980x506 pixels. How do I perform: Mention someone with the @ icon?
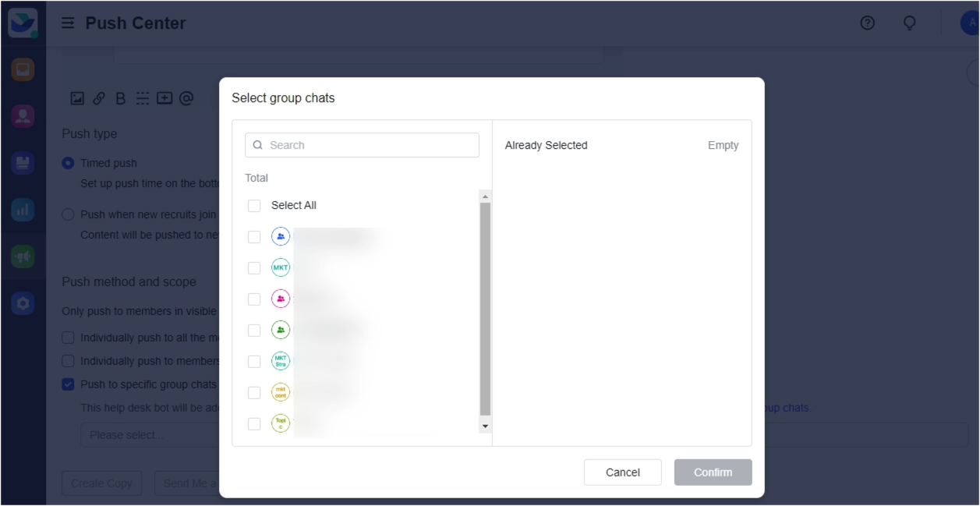click(x=186, y=97)
